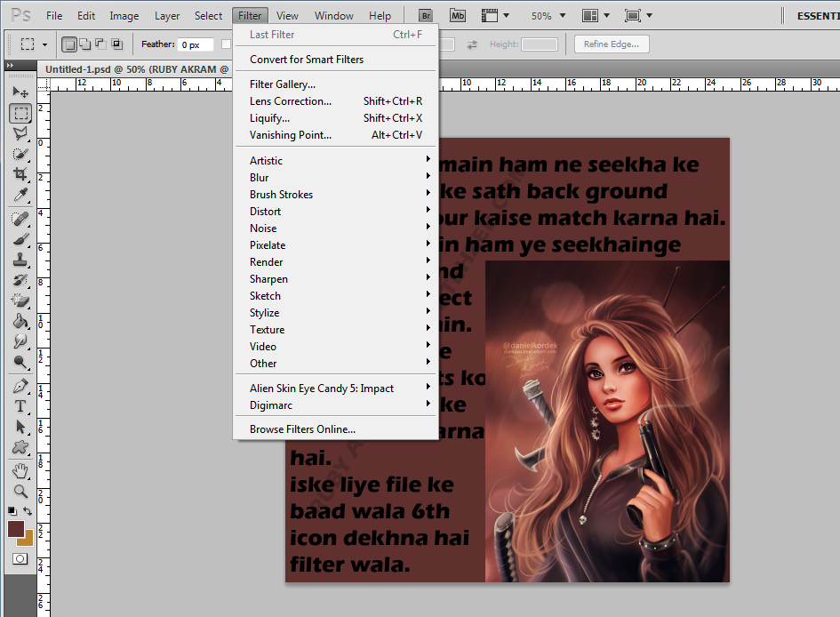The image size is (840, 617).
Task: Swap width and height values icon
Action: pos(471,44)
